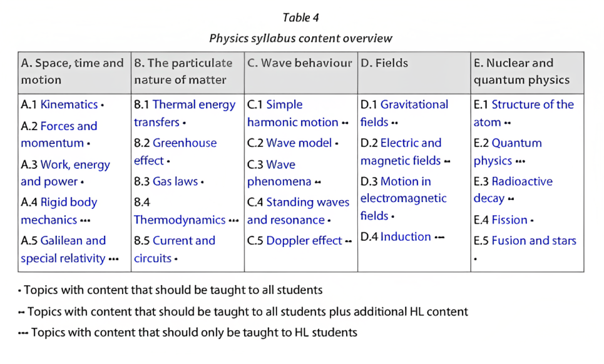604x364 pixels.
Task: Open the Thermodynamics topic link
Action: tap(180, 220)
